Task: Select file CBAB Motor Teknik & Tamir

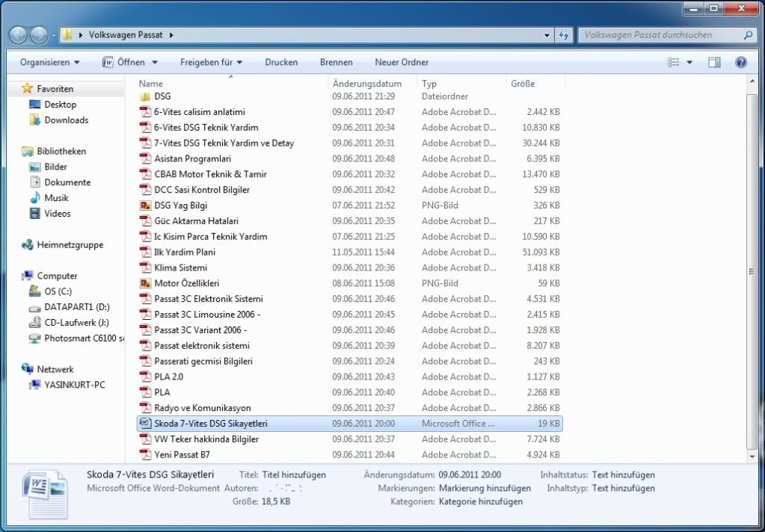Action: click(349, 174)
